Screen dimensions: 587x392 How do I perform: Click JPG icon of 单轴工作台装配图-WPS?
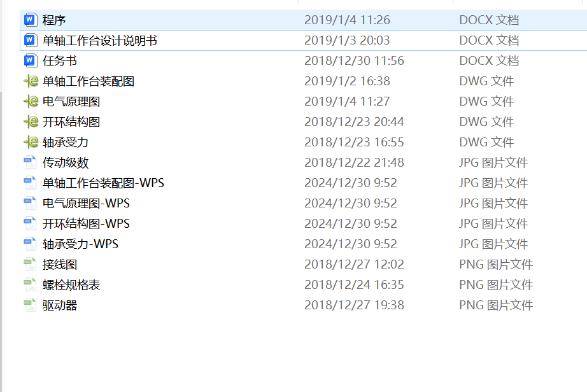click(x=30, y=183)
